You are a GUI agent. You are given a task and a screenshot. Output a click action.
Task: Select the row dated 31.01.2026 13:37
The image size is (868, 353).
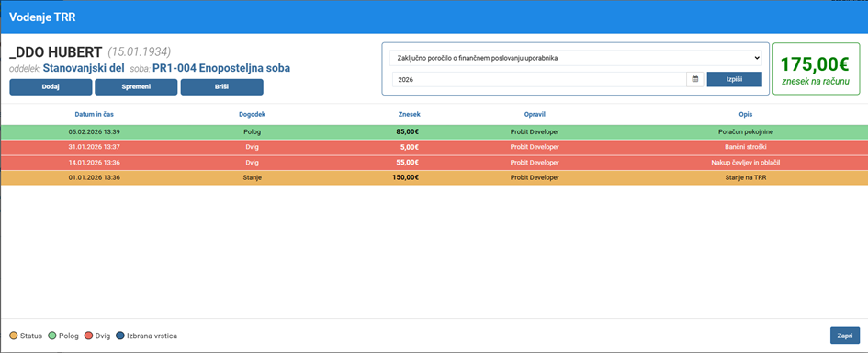click(x=434, y=147)
